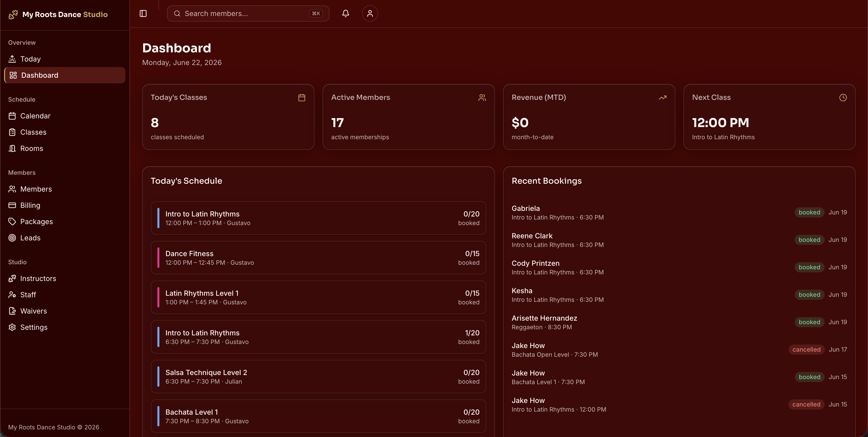Click people icon on Active Members card

(482, 98)
